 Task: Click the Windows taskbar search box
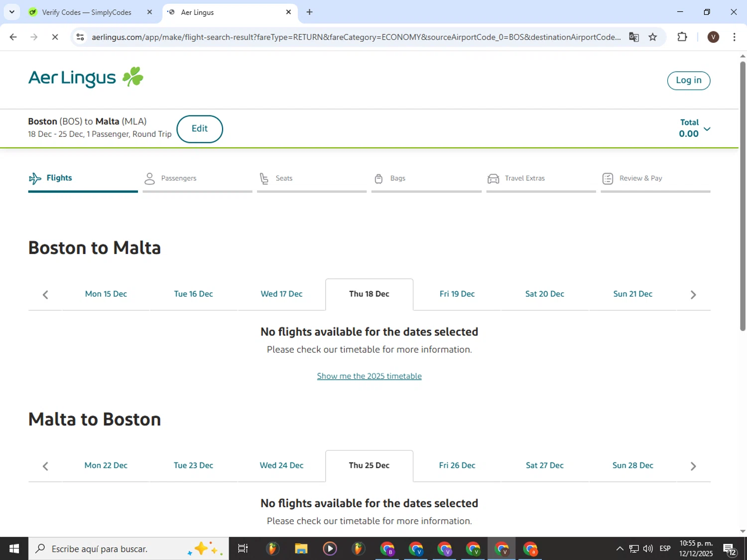click(128, 549)
